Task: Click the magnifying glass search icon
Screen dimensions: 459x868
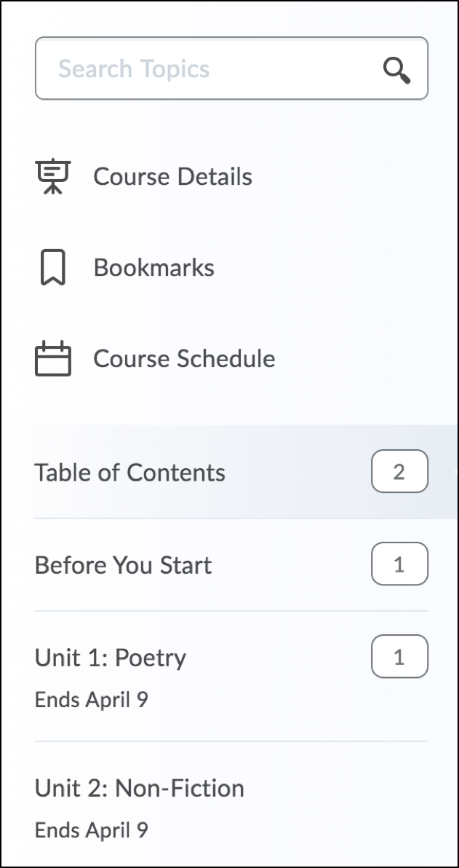Action: [396, 70]
